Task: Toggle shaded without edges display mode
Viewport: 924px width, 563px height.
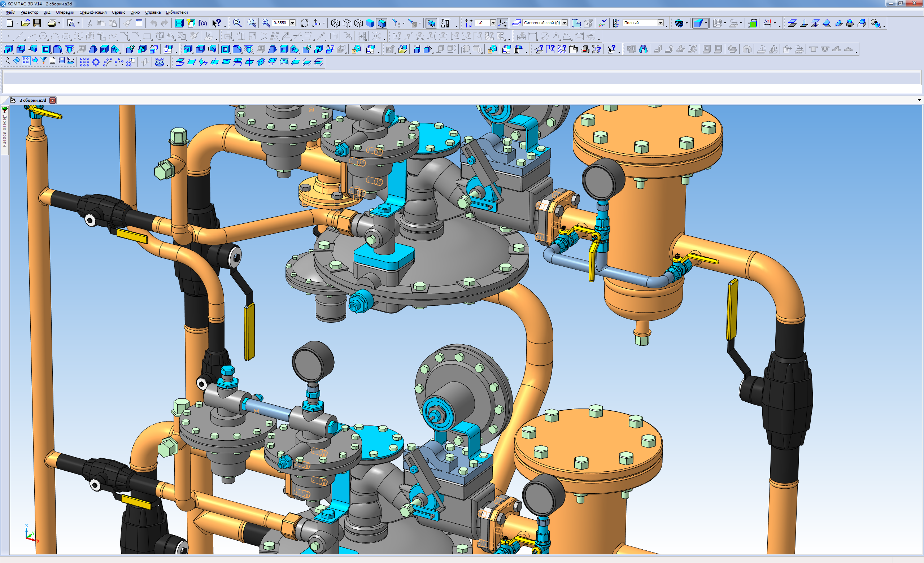Action: coord(370,23)
